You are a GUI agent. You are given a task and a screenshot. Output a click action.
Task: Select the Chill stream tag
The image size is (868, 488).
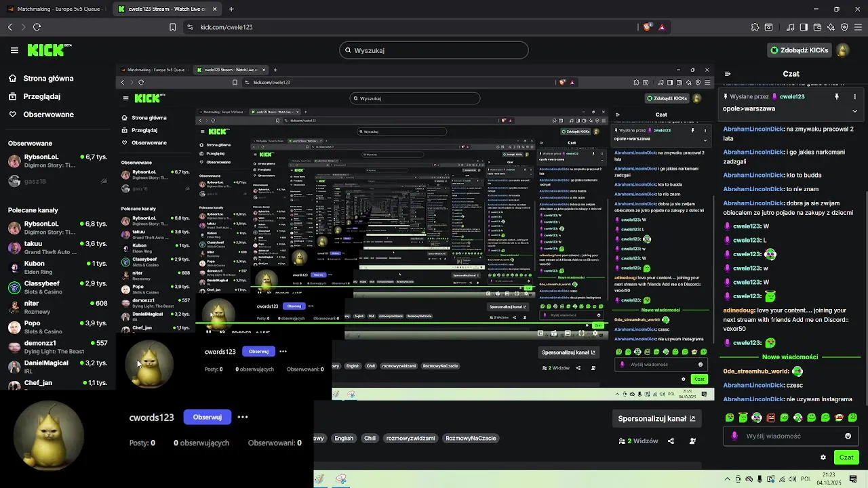[370, 439]
